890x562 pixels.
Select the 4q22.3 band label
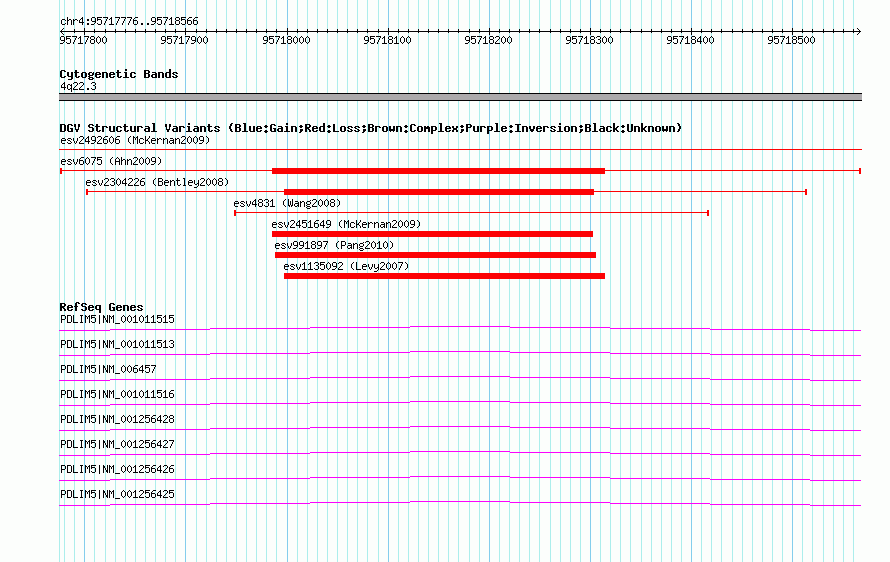[x=78, y=86]
